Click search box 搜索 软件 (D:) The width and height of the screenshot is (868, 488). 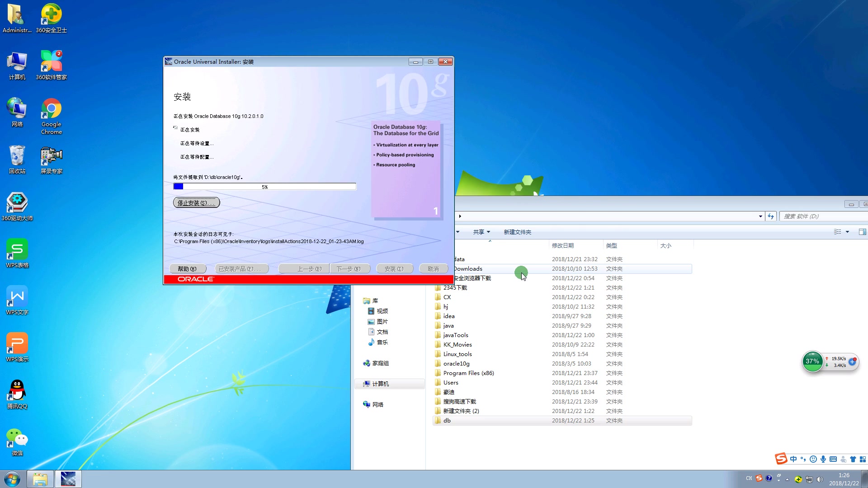pyautogui.click(x=824, y=216)
